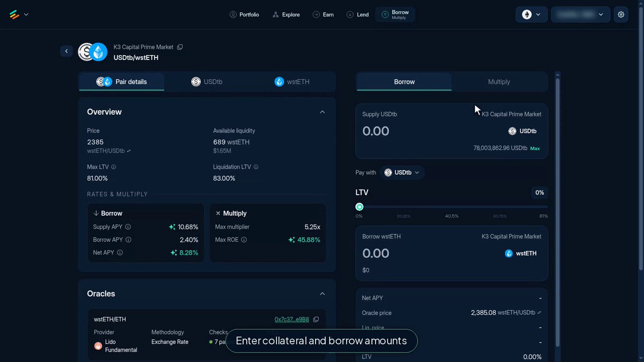Click the down arrow icon beside Borrow
The height and width of the screenshot is (362, 644).
pos(96,213)
